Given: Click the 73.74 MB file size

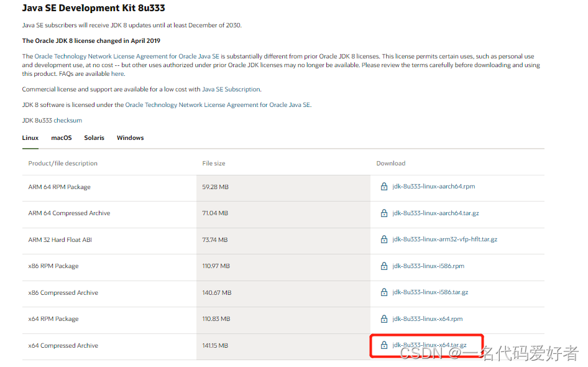Looking at the screenshot, I should pyautogui.click(x=215, y=239).
